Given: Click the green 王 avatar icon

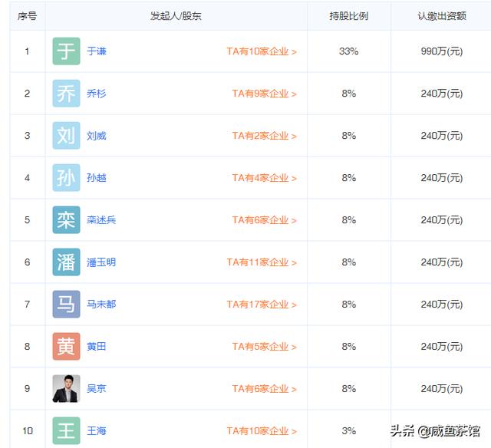Looking at the screenshot, I should click(66, 431).
